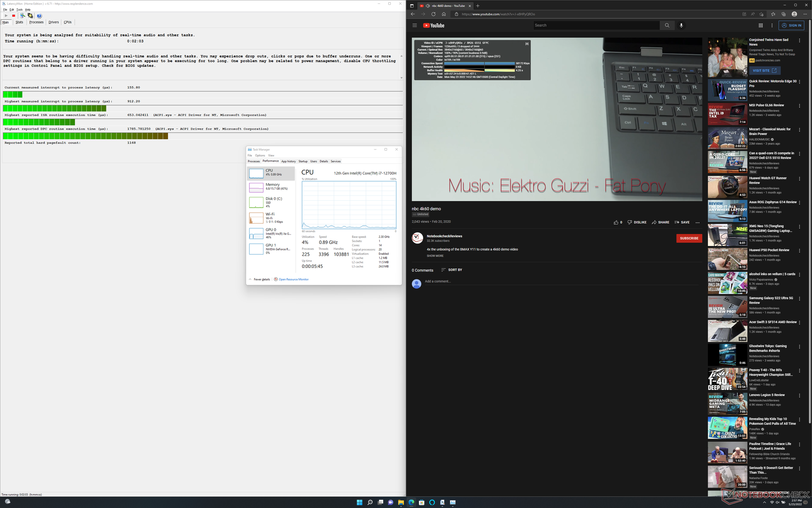
Task: Go back in Edge browser
Action: click(413, 14)
